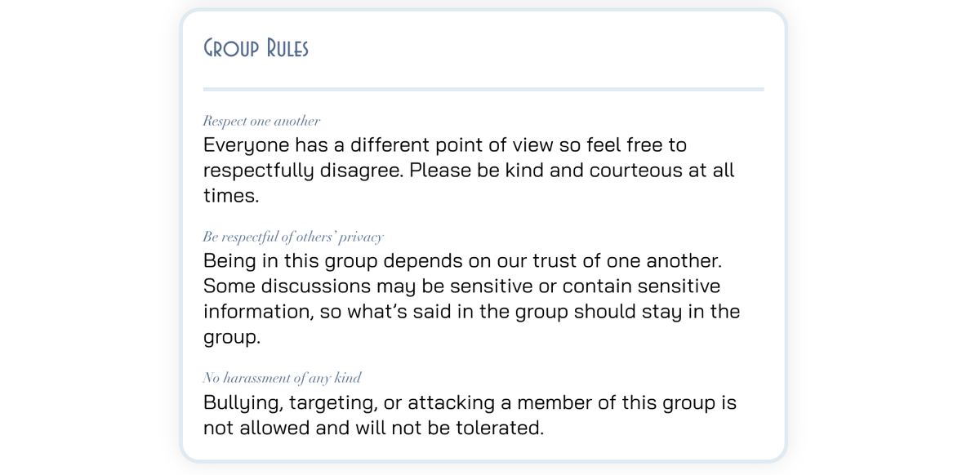Select 'Be respectful of others' privacy' title
The width and height of the screenshot is (980, 475).
293,237
